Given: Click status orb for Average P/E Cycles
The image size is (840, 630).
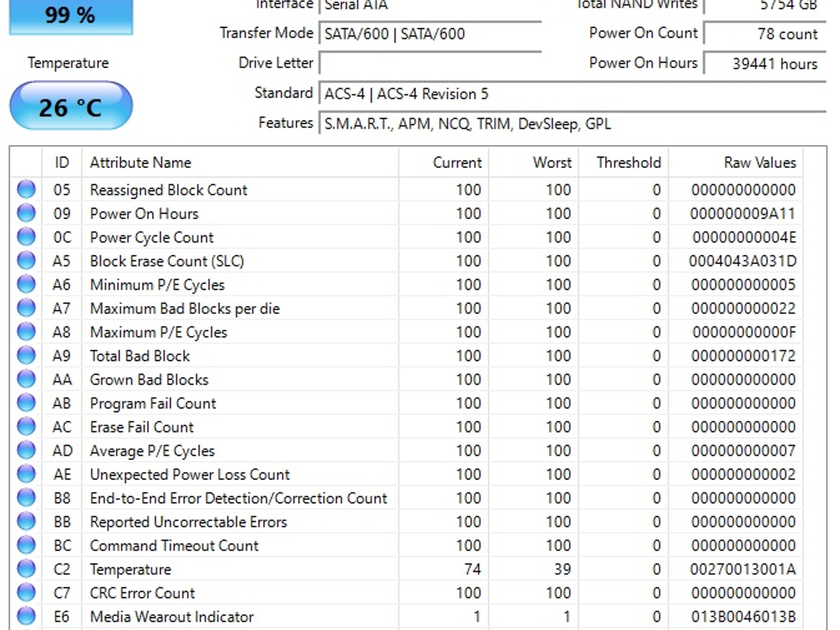Looking at the screenshot, I should pyautogui.click(x=26, y=450).
